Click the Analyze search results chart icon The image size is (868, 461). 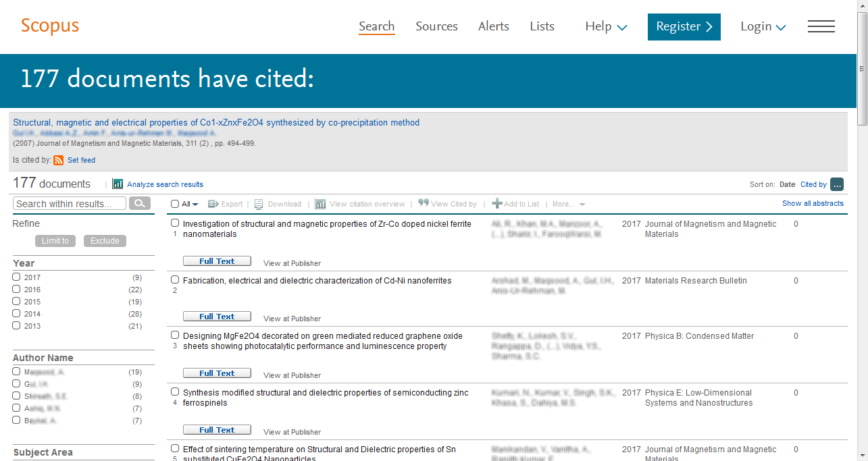coord(118,184)
